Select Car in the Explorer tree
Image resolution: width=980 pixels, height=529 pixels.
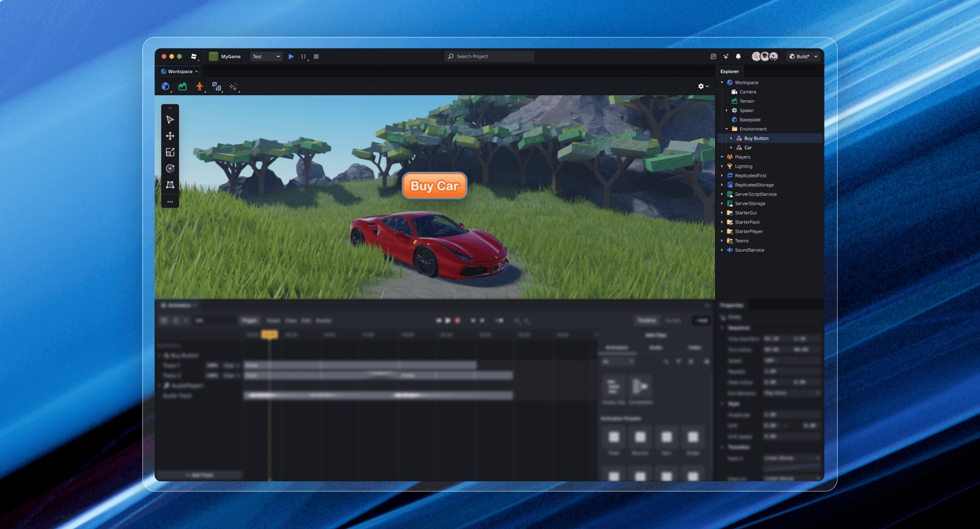(x=748, y=148)
